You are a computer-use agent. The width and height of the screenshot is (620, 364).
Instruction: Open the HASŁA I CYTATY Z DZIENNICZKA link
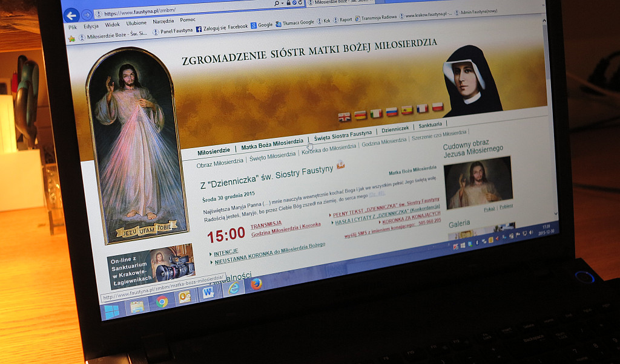(x=387, y=215)
